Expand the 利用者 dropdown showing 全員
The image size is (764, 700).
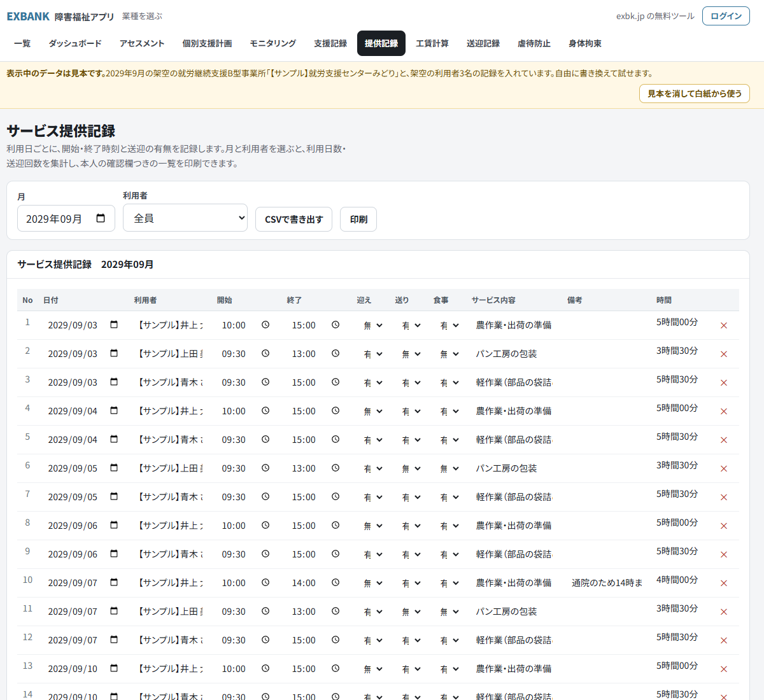coord(185,218)
